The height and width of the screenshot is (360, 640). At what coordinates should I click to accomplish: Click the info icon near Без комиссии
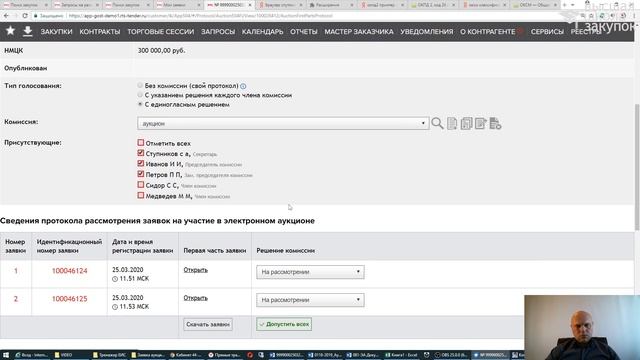[x=243, y=86]
